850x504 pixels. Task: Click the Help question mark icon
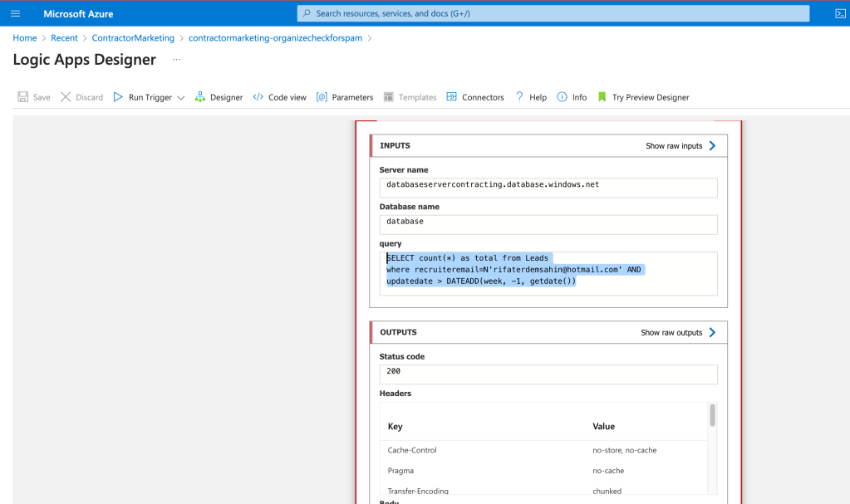pos(519,97)
